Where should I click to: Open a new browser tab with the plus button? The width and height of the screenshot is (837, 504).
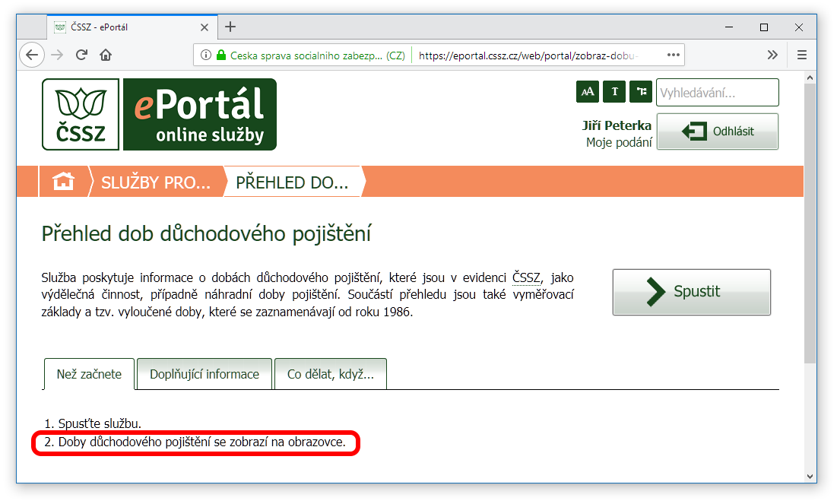pos(230,27)
